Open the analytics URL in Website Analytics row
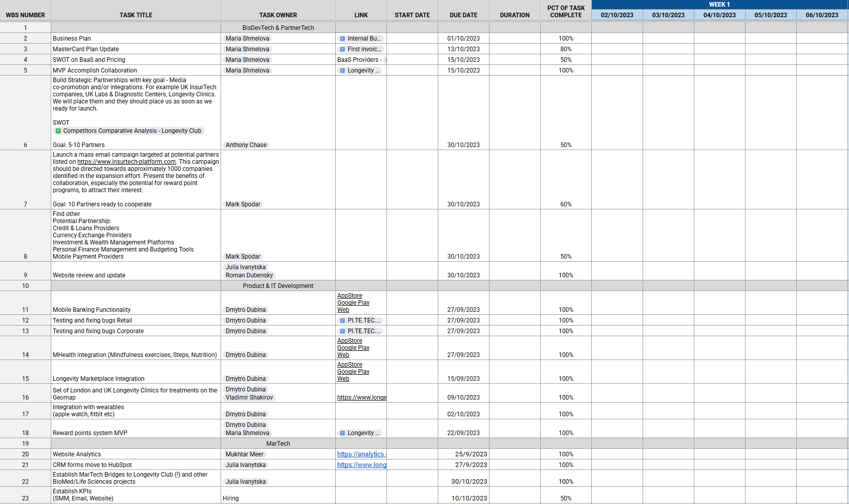 click(x=361, y=454)
